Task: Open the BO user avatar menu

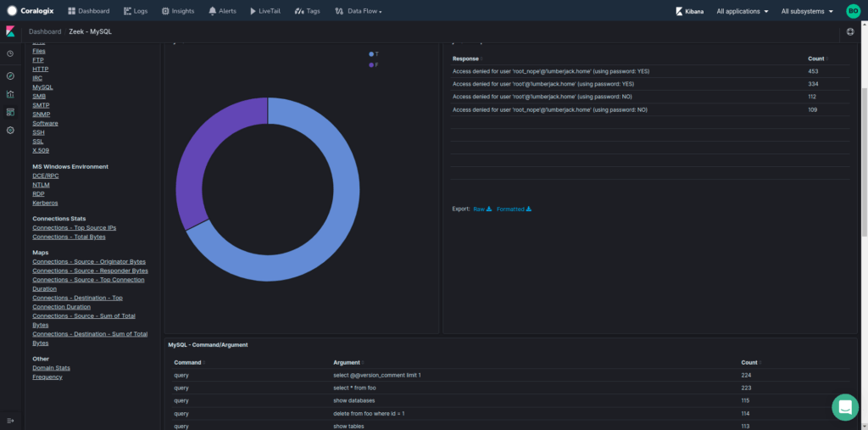Action: tap(853, 11)
